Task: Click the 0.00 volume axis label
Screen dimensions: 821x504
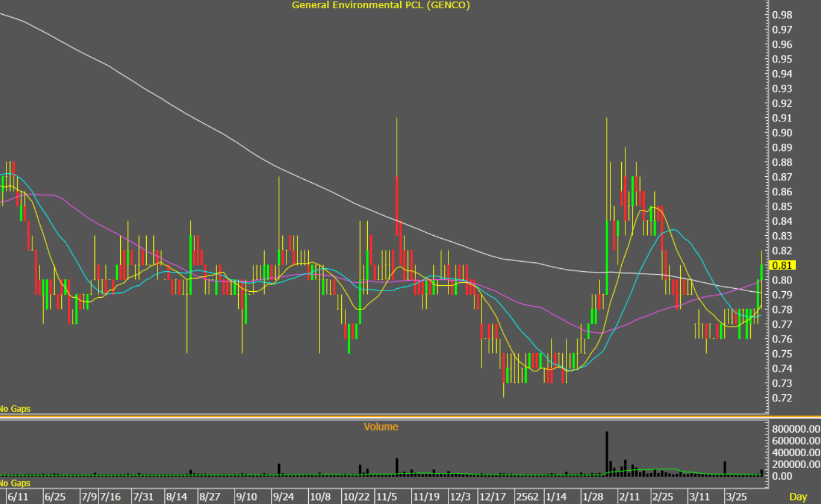Action: (x=782, y=476)
